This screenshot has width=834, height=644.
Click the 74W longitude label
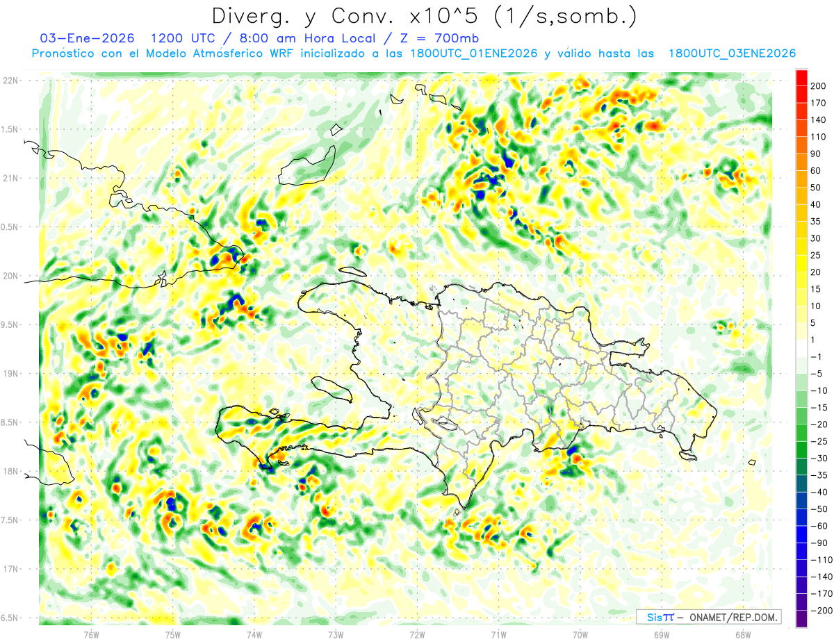click(254, 635)
